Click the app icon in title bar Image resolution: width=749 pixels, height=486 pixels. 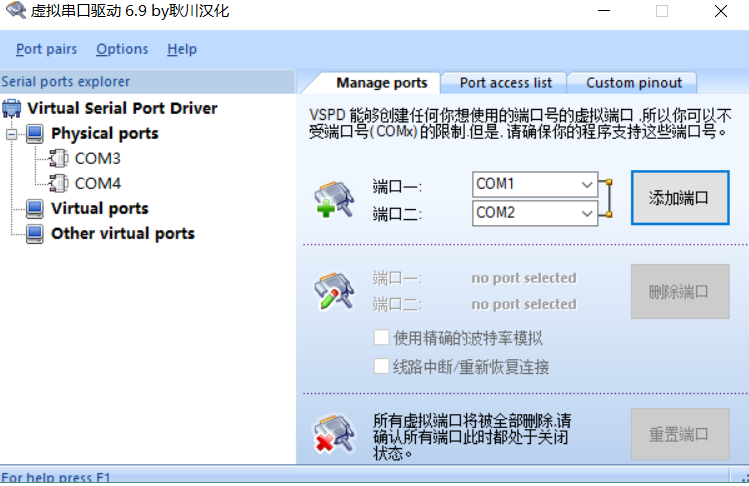point(16,10)
